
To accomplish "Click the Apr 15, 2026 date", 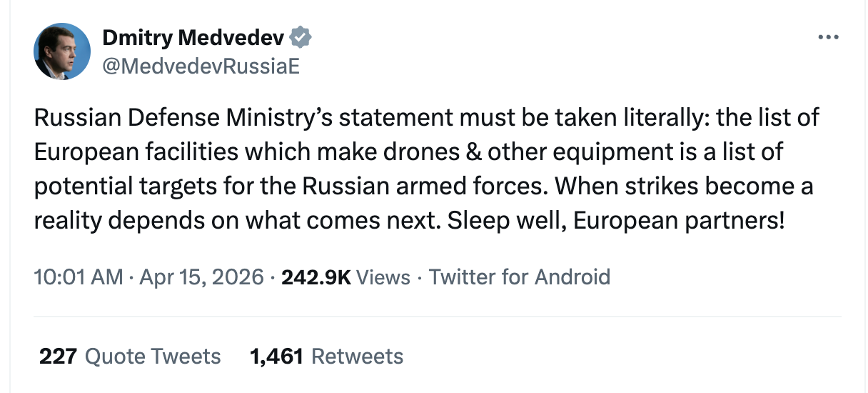I will tap(202, 277).
